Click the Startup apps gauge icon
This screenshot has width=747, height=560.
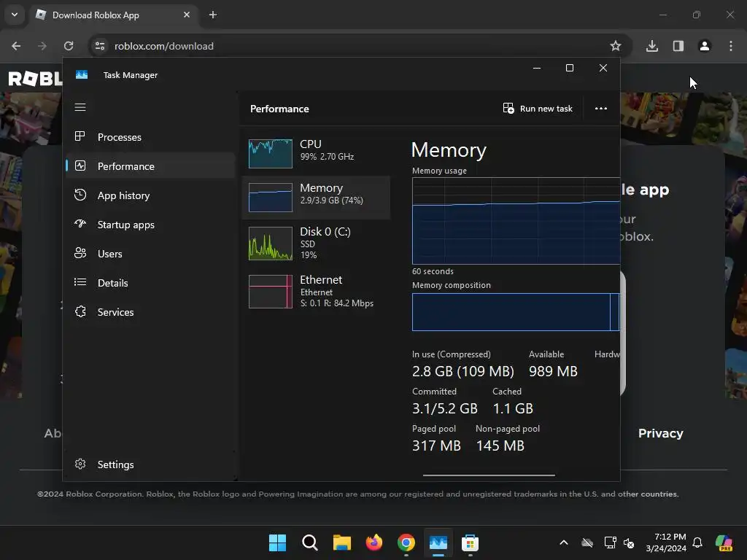(80, 224)
